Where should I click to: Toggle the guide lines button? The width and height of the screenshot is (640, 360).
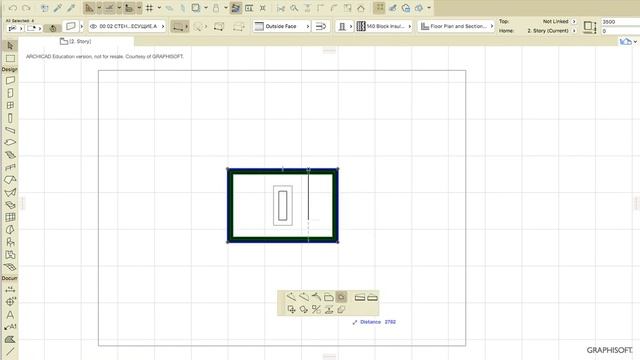click(89, 8)
